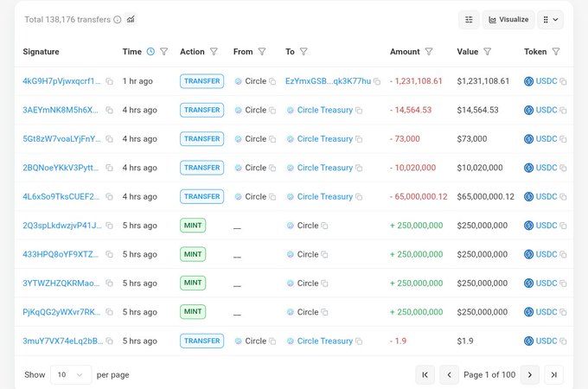
Task: Copy signature 3AEYmNK8M5h6X...
Action: [110, 110]
